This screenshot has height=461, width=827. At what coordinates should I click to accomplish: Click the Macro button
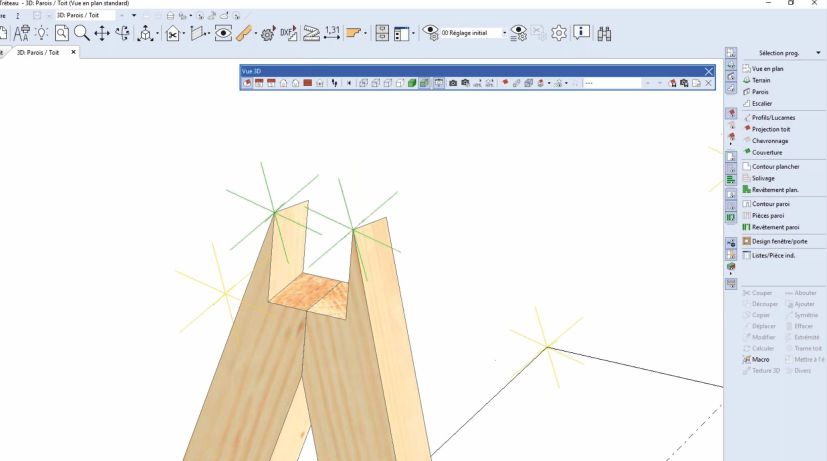tap(760, 359)
